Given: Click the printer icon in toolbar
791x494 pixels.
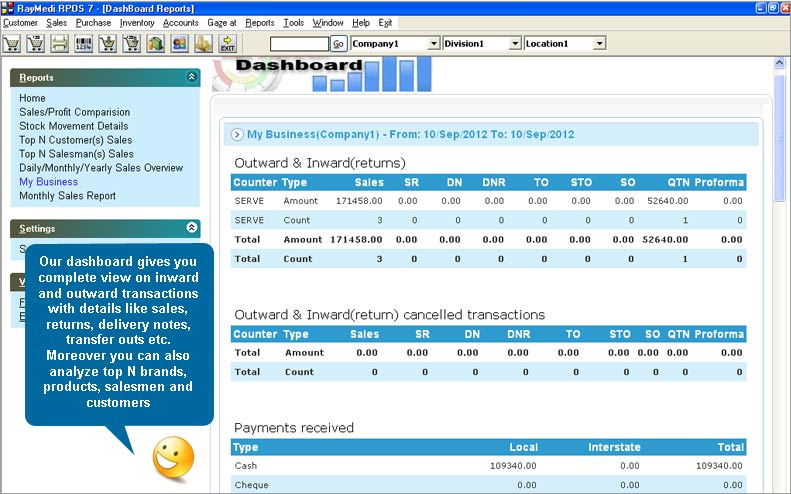Looking at the screenshot, I should [x=60, y=44].
